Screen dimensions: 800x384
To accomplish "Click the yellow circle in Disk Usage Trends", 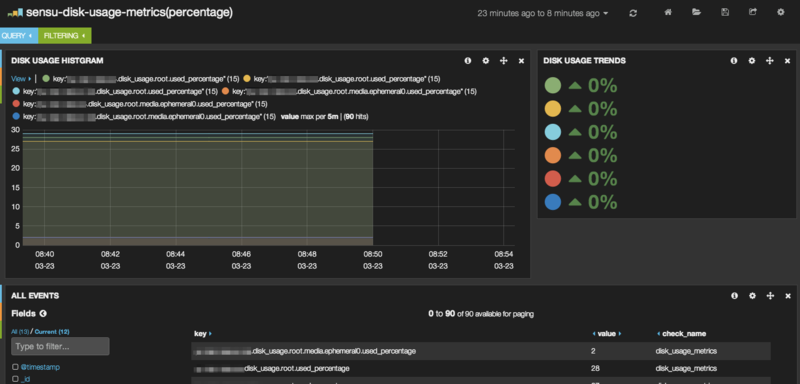I will coord(553,109).
